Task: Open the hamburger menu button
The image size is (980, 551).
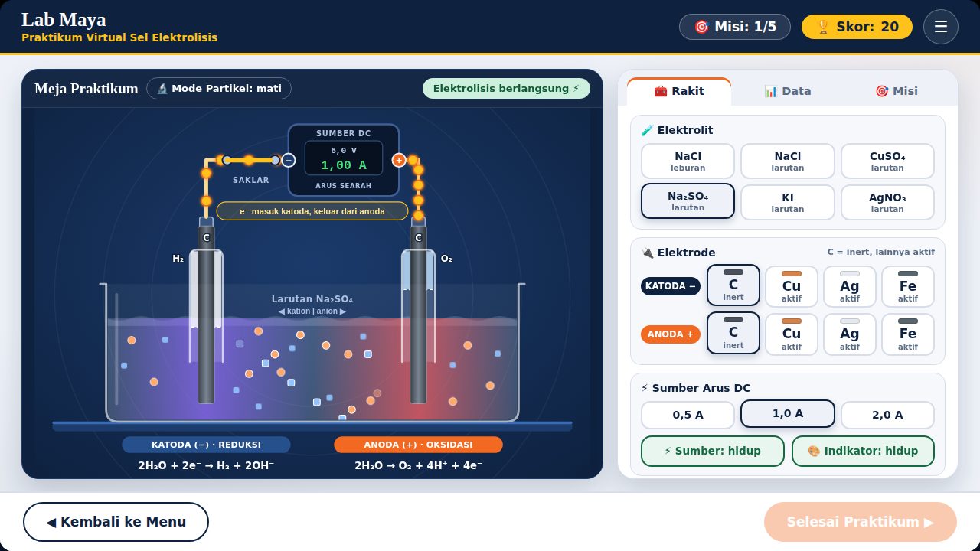Action: [941, 27]
